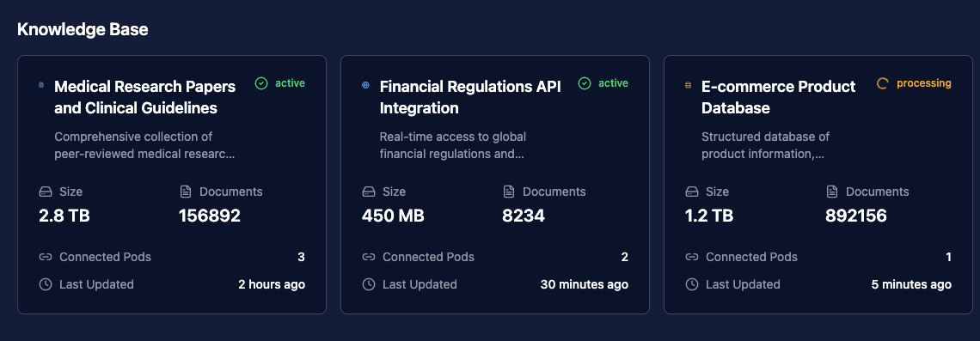Click Connected Pods count 1 on E-commerce card
This screenshot has width=980, height=341.
click(x=949, y=257)
